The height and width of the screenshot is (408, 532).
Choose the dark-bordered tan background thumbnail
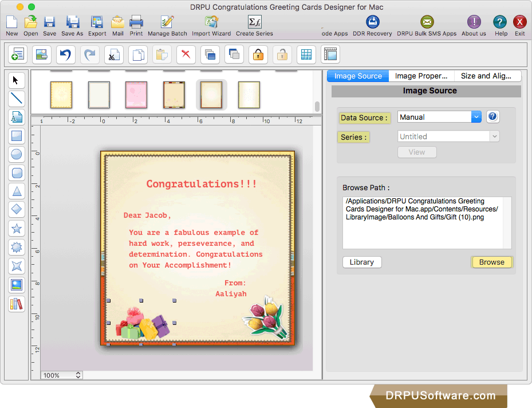(174, 95)
